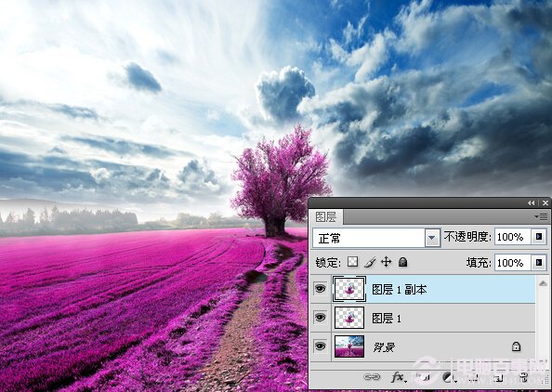Click the lock icon on 背景 layer
The height and width of the screenshot is (392, 552).
(516, 346)
